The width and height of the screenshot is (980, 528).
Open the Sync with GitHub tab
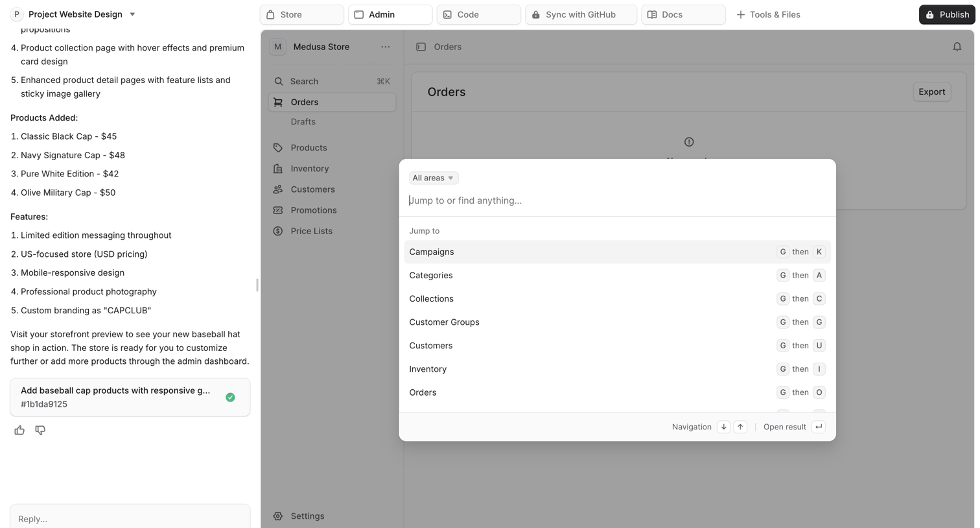point(581,14)
